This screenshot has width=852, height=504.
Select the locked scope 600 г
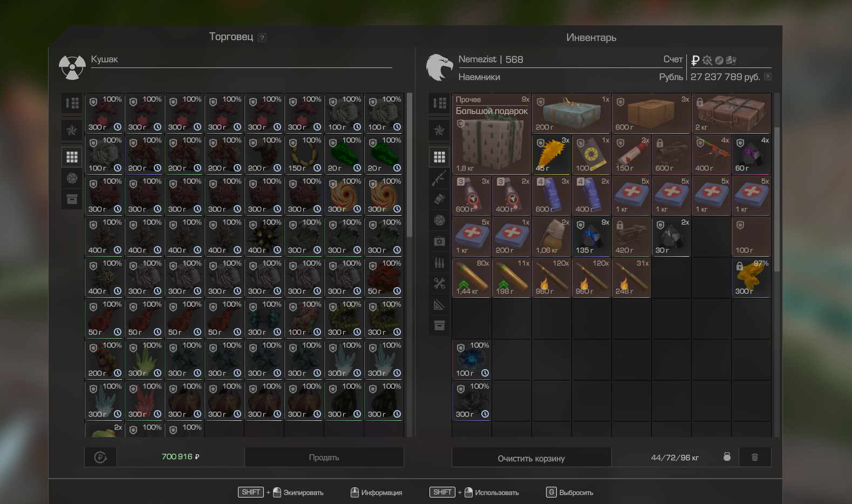(672, 154)
